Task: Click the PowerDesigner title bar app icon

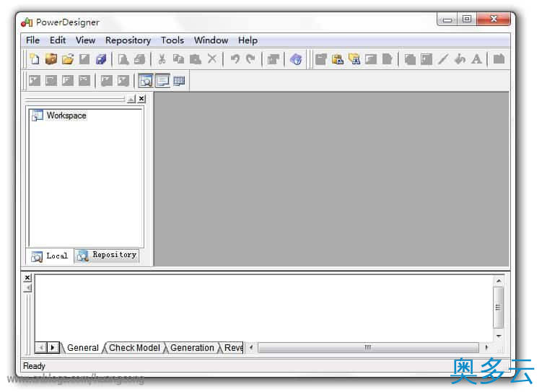Action: 27,22
